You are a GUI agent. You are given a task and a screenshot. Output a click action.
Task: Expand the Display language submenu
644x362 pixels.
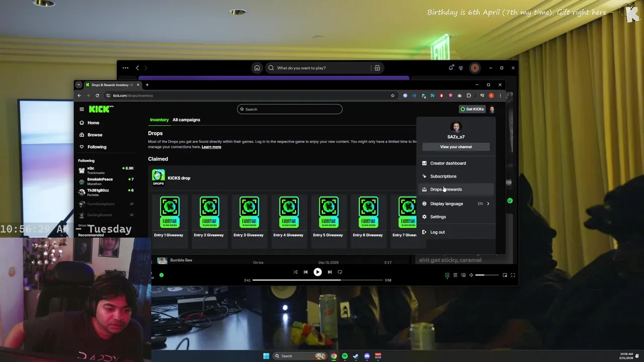[x=456, y=204]
